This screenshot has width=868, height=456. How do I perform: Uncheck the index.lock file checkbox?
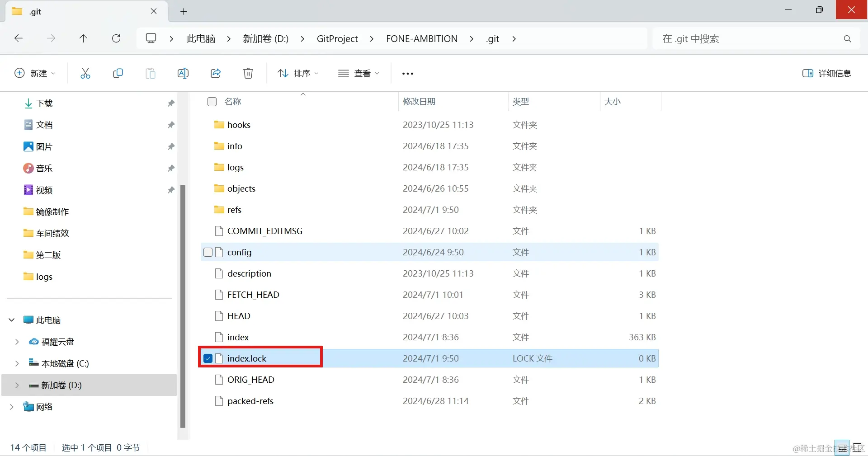[208, 358]
